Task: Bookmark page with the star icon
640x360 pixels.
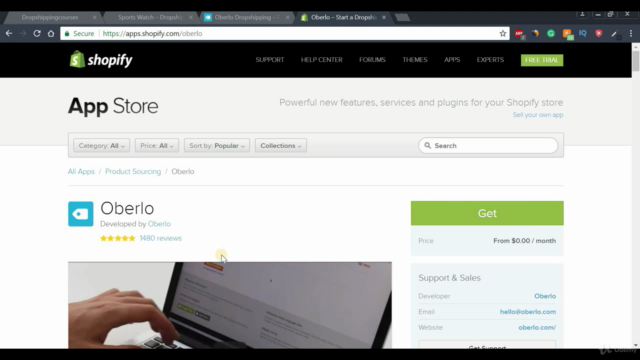Action: click(502, 33)
